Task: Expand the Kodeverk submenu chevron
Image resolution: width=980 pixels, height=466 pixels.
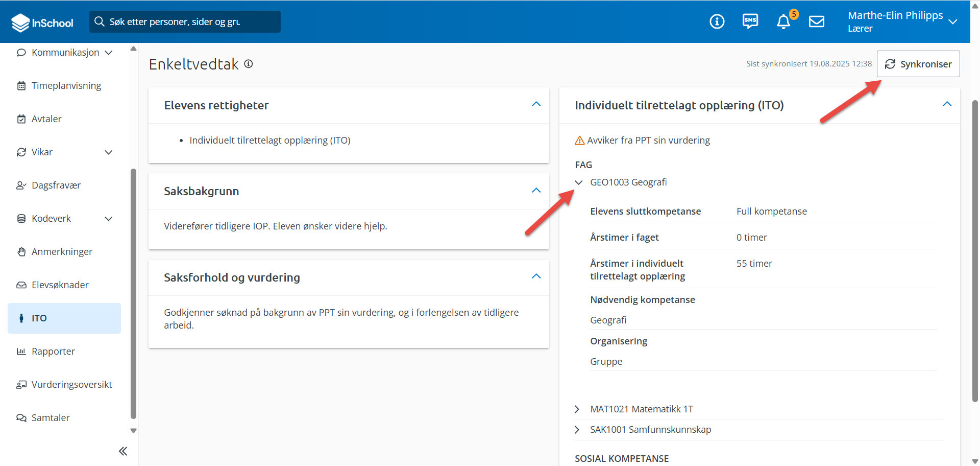Action: pos(109,219)
